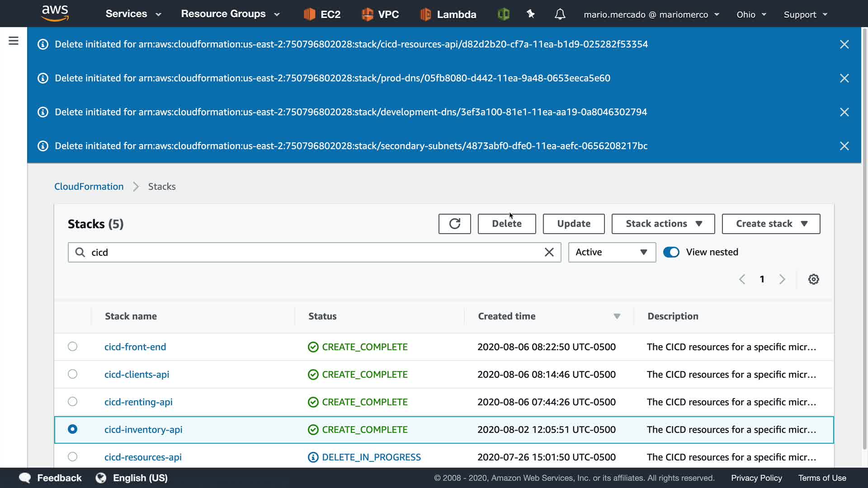868x488 pixels.
Task: Open the Services menu
Action: [133, 14]
